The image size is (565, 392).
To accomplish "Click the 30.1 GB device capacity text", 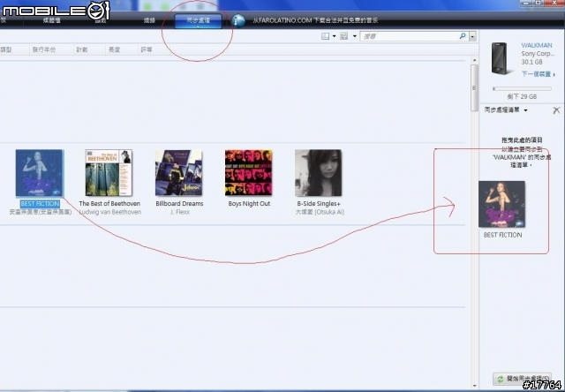I will point(531,62).
